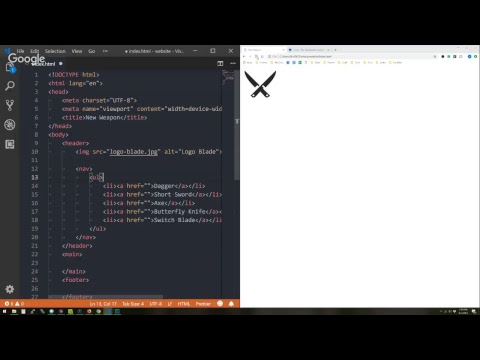The image size is (480, 360).
Task: Open the Debug view icon
Action: pos(10,125)
